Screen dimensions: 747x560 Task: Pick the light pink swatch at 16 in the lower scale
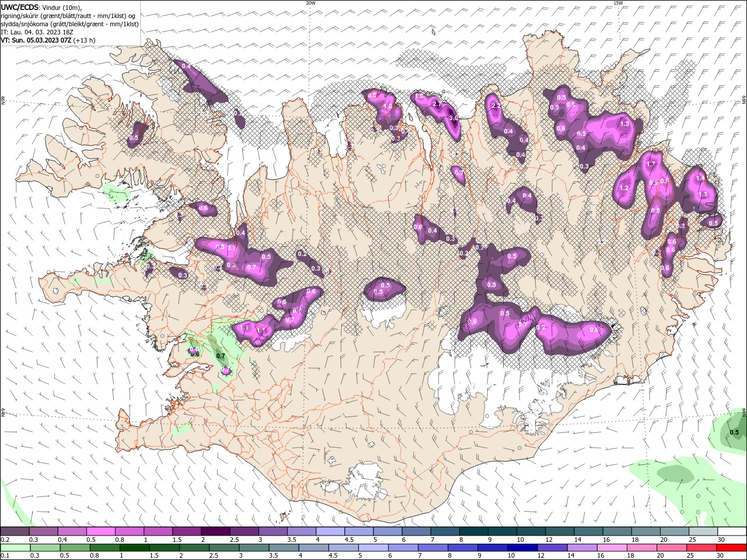pyautogui.click(x=612, y=548)
